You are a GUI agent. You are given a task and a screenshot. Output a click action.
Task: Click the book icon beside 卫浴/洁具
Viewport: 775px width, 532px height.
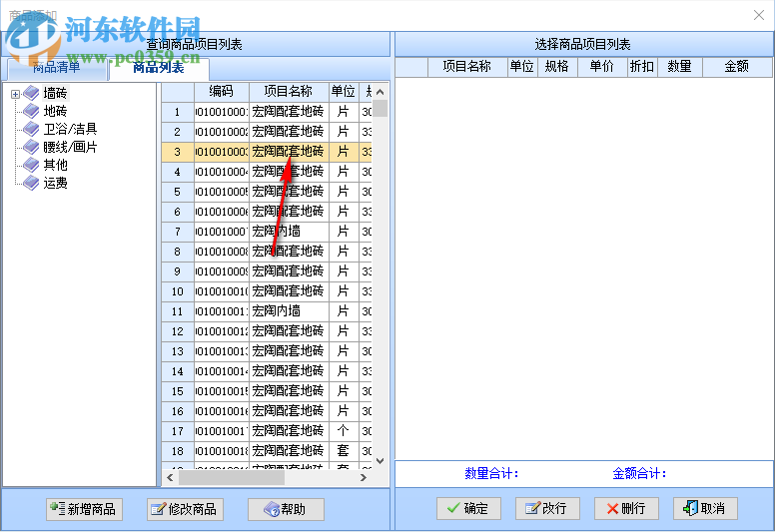click(31, 129)
